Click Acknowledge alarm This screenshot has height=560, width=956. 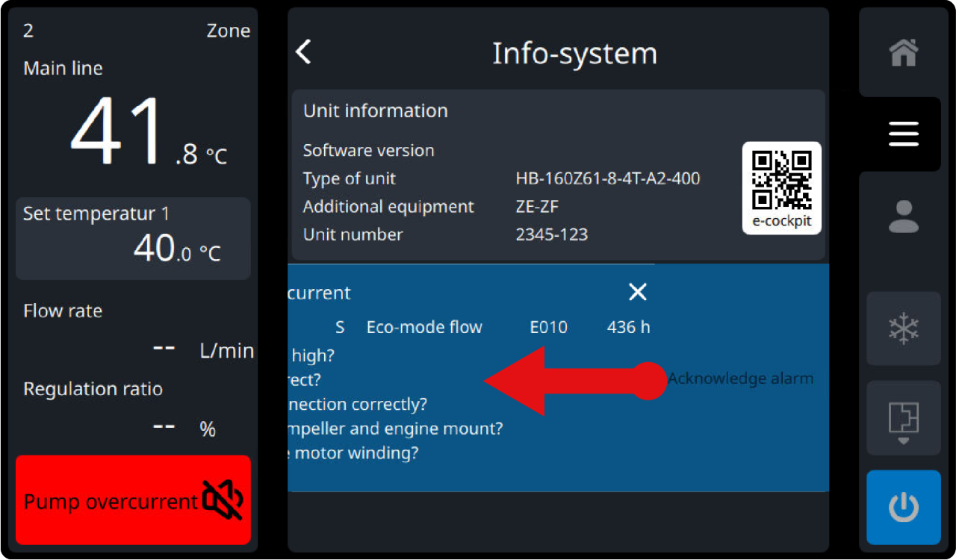click(740, 379)
